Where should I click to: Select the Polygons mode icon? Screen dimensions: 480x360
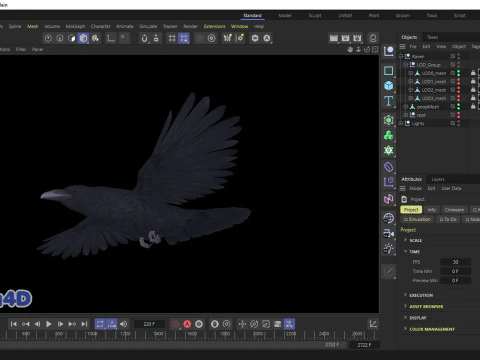[71, 38]
